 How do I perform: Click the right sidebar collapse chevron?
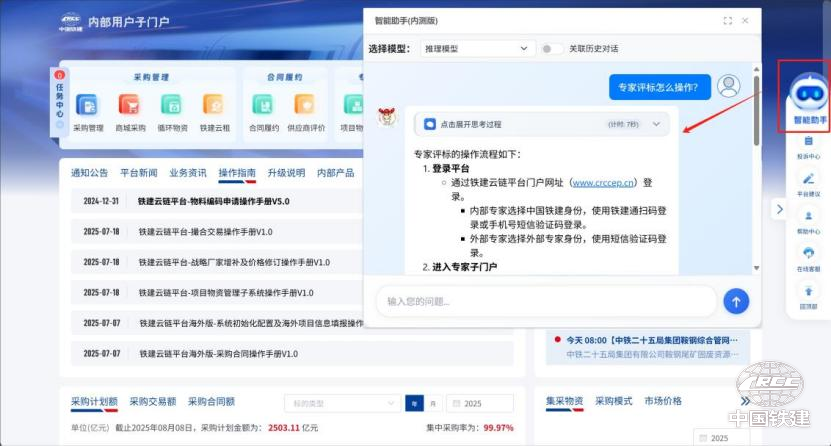780,209
